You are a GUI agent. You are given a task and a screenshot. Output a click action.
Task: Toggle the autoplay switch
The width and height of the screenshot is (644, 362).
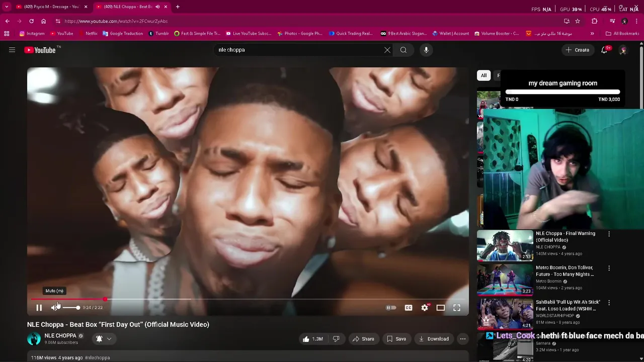tap(391, 308)
